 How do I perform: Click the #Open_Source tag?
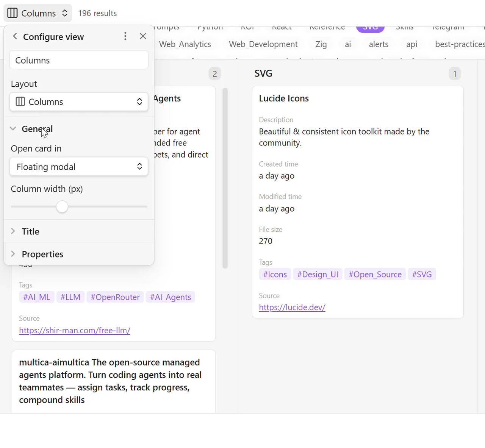point(375,274)
